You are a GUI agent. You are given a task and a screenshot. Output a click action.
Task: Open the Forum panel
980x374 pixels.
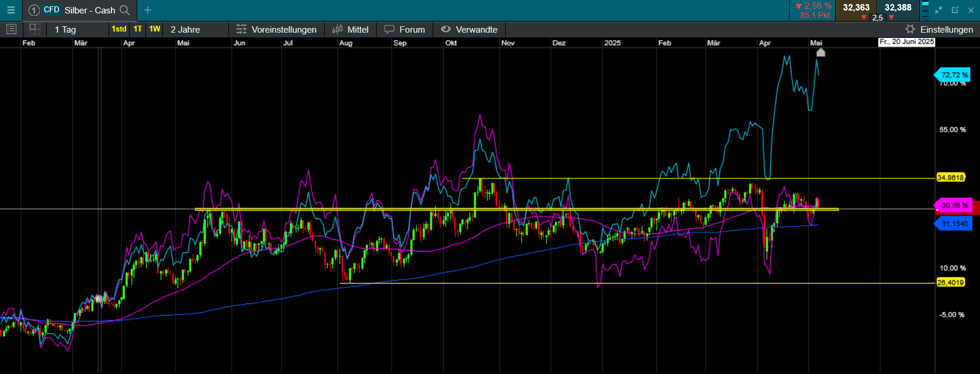pyautogui.click(x=405, y=29)
